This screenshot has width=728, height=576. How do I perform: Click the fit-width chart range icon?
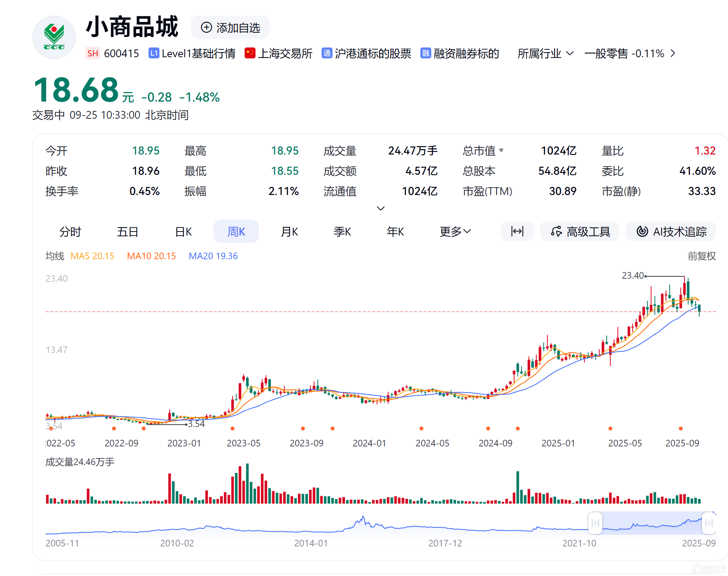pyautogui.click(x=517, y=232)
